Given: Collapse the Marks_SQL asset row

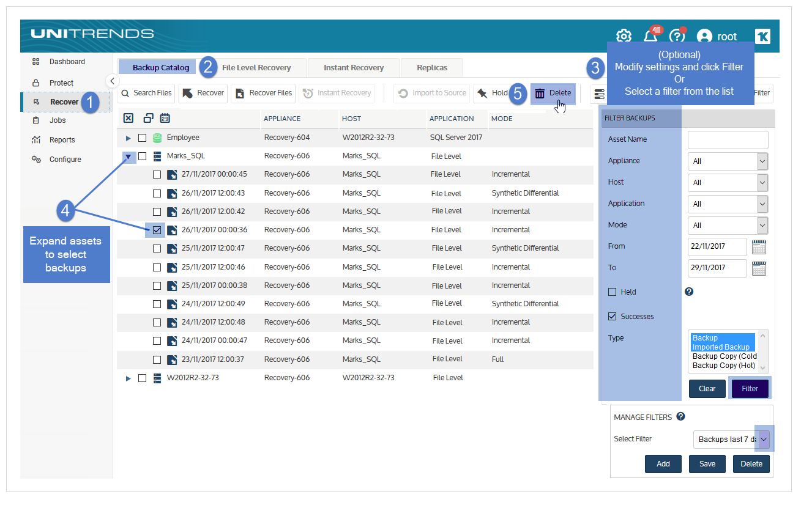Looking at the screenshot, I should [129, 156].
